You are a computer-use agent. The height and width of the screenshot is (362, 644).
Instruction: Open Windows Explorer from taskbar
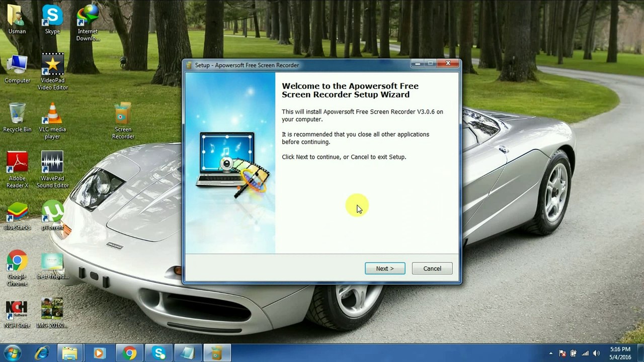(x=70, y=353)
